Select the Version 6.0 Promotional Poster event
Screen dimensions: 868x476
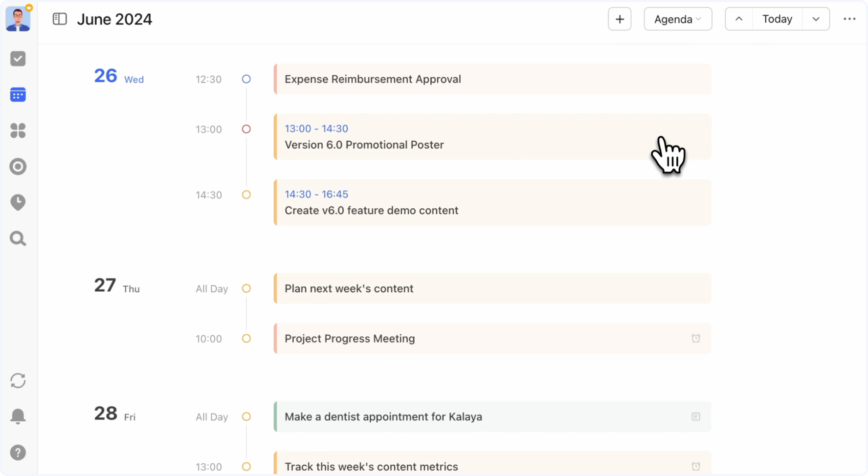pos(489,137)
